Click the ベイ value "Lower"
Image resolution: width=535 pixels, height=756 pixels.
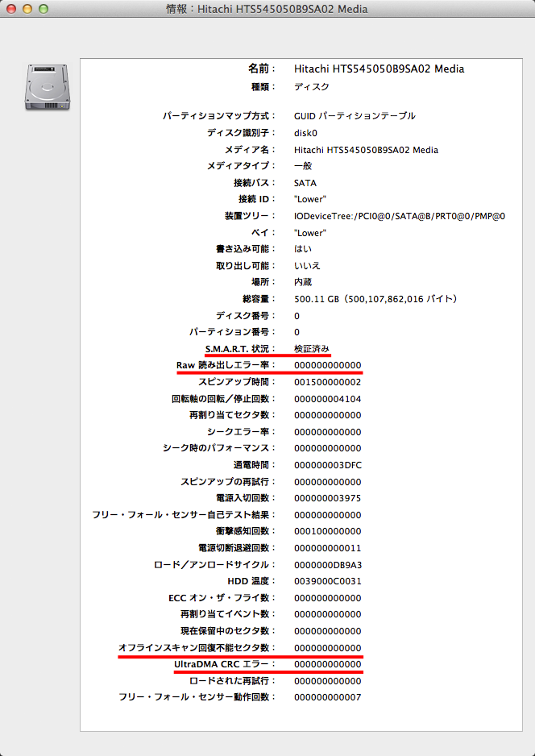(x=310, y=233)
